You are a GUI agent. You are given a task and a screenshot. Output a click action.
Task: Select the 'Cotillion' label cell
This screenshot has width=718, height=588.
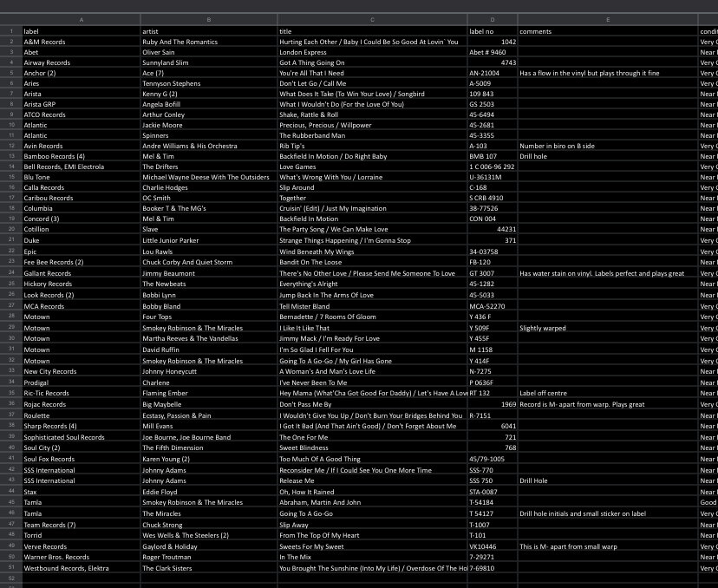81,229
